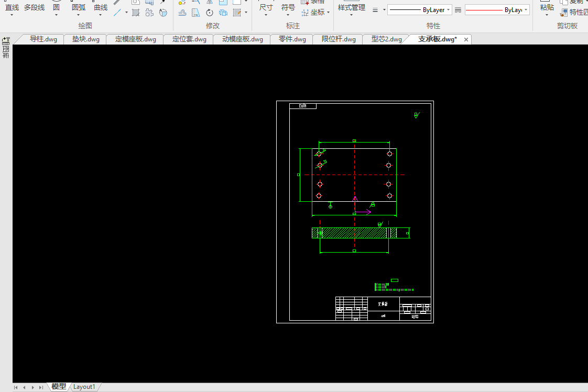Click the hatch edit icon with pencil
The image size is (588, 392).
[x=237, y=13]
